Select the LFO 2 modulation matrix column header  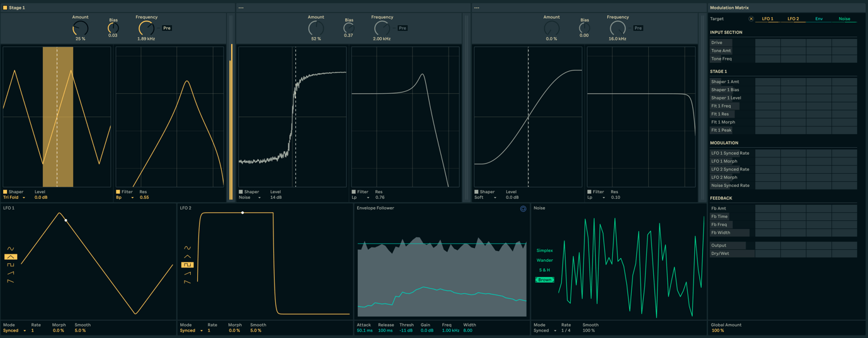point(793,19)
